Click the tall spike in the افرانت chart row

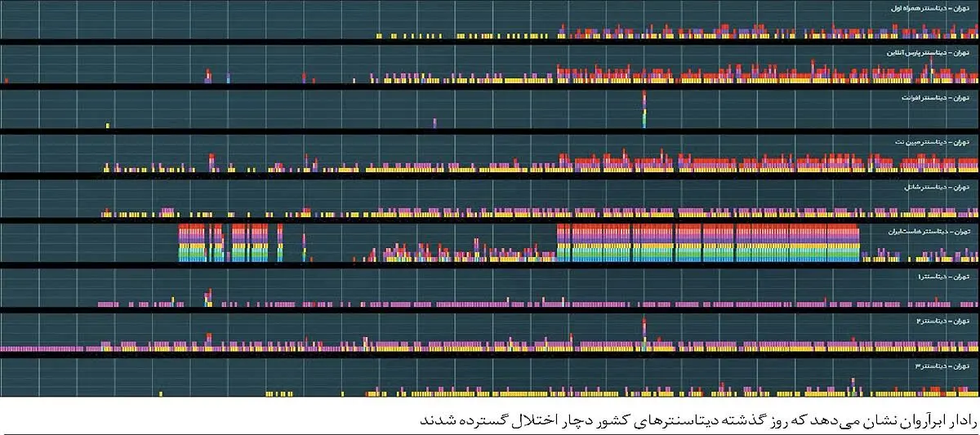coord(644,109)
